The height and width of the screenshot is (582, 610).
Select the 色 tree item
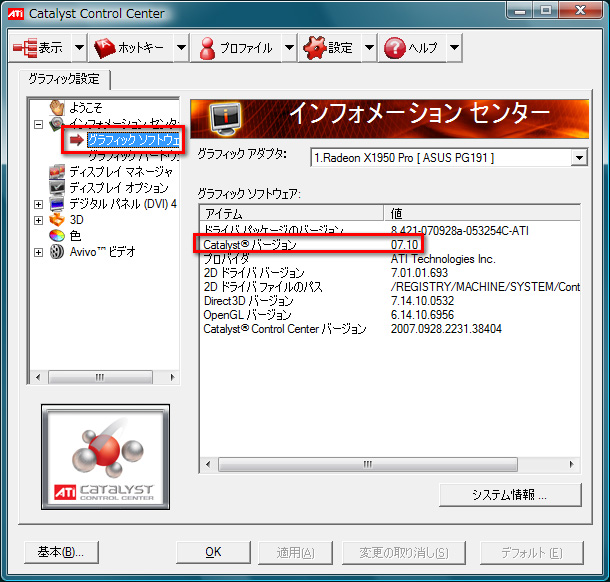click(75, 236)
